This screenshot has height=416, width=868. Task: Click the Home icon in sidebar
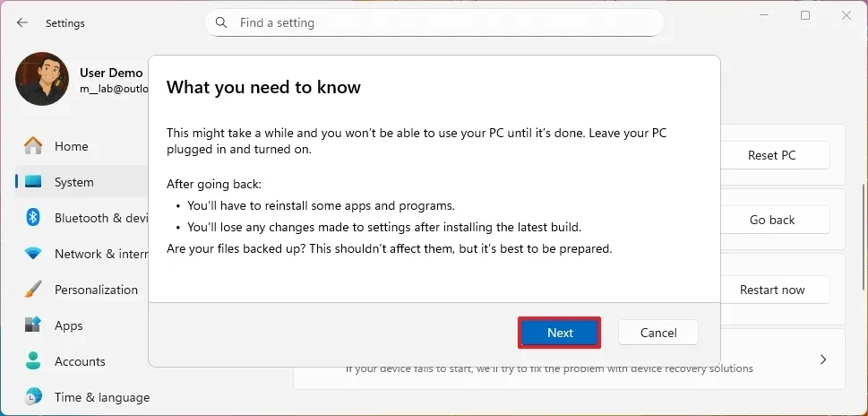pos(33,146)
